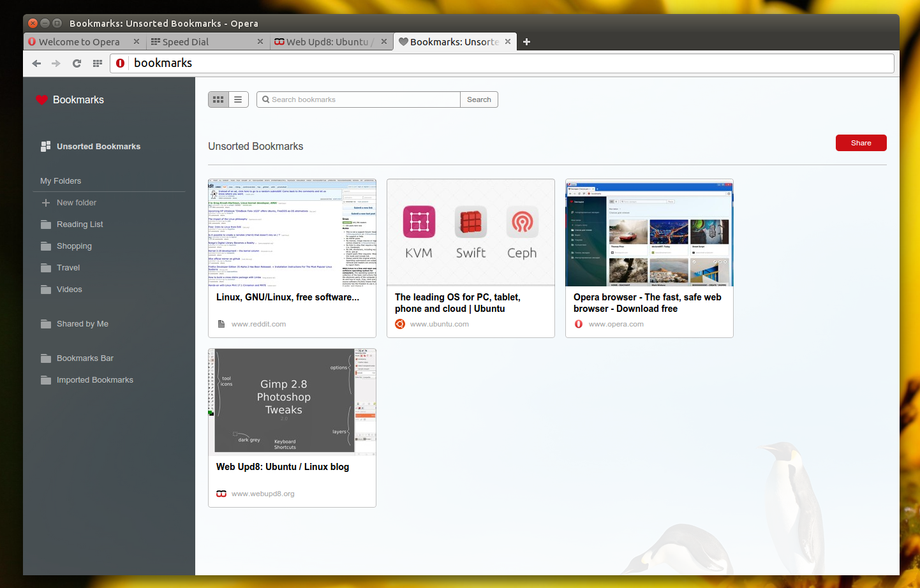This screenshot has width=920, height=588.
Task: Switch to grid thumbnail view
Action: (x=218, y=99)
